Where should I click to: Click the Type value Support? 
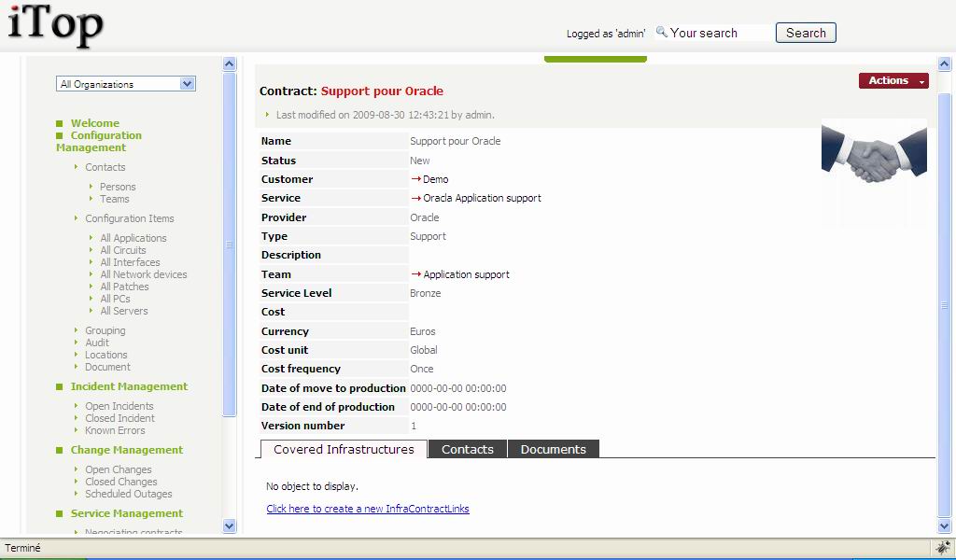pos(428,236)
